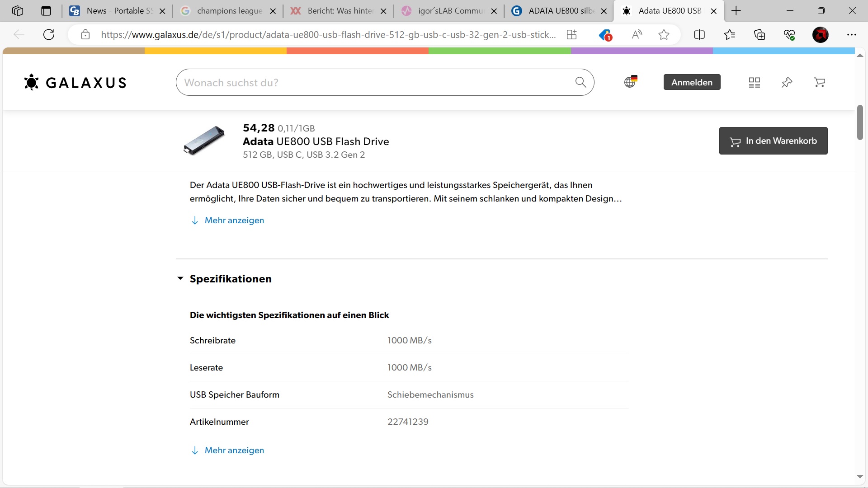Add page to favorites with star icon
This screenshot has width=868, height=488.
click(664, 35)
